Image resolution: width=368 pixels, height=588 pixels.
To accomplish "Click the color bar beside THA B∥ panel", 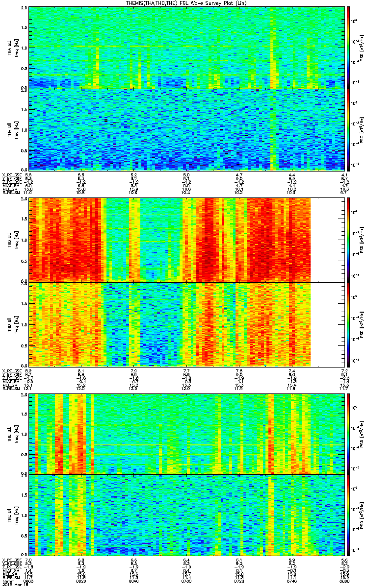I will [x=348, y=129].
